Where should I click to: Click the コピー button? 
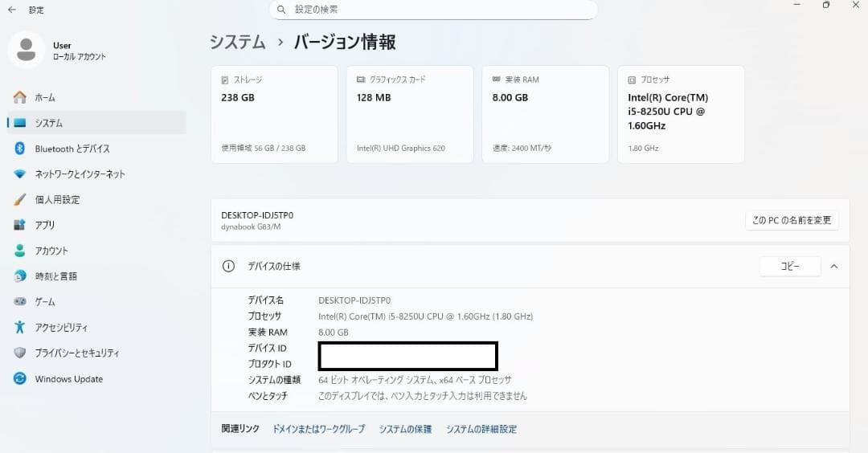tap(790, 266)
